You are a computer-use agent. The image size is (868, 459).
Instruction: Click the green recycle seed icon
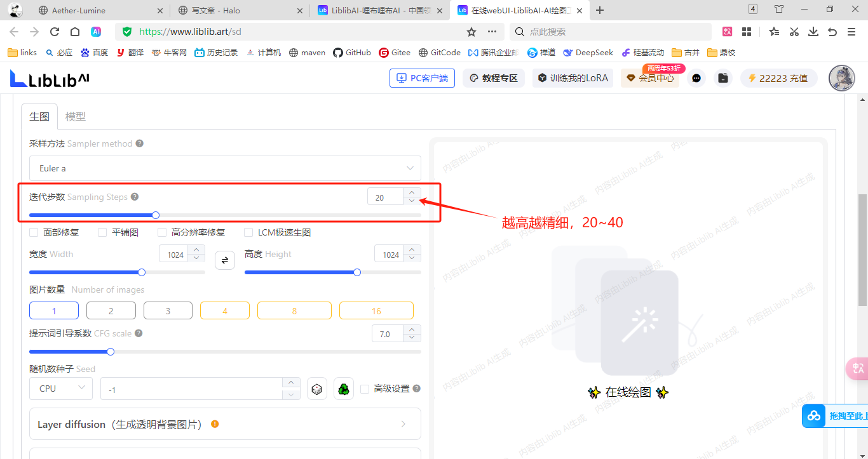coord(344,389)
